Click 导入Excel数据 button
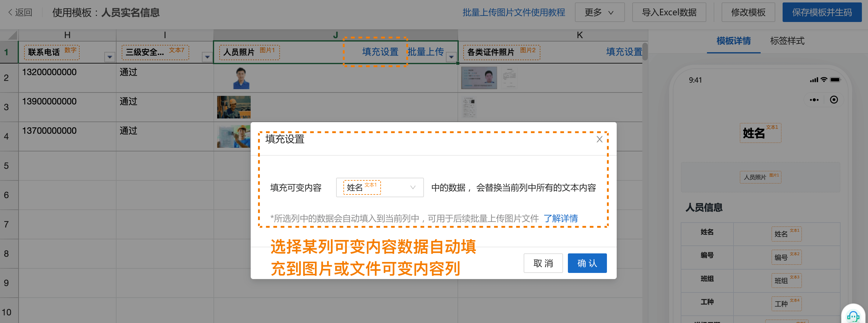Screen dimensions: 868x323 click(669, 13)
